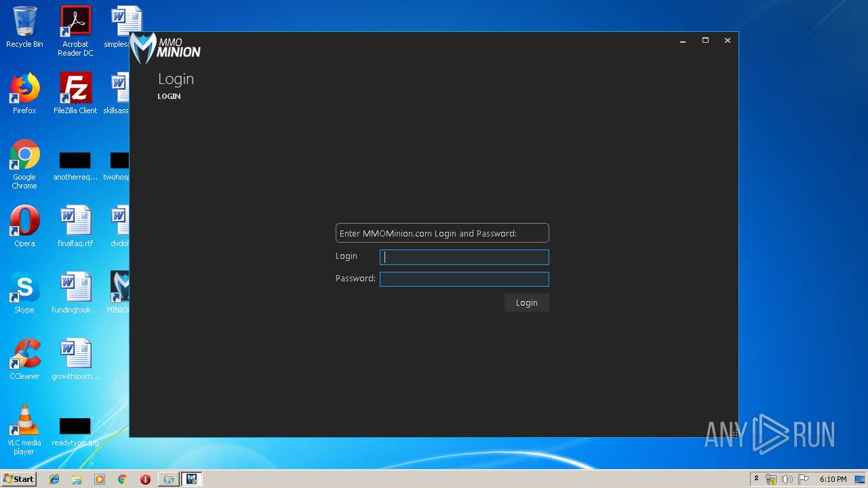868x488 pixels.
Task: Open the growthjourn document icon
Action: pos(75,359)
